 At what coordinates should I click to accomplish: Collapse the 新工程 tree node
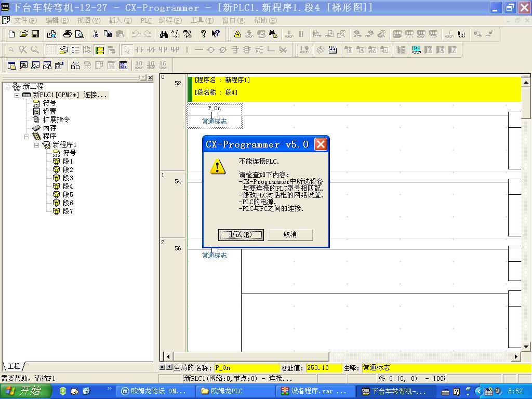pos(7,87)
